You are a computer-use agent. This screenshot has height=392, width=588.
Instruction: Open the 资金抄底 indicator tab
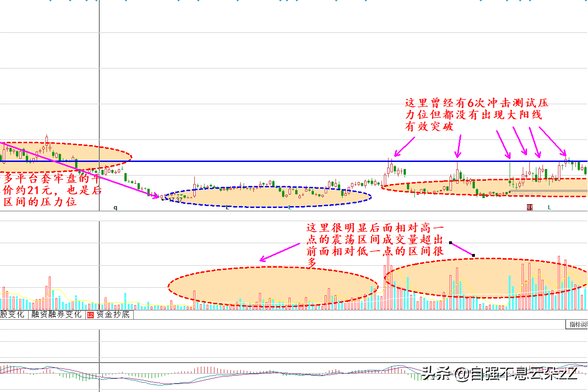[x=113, y=315]
